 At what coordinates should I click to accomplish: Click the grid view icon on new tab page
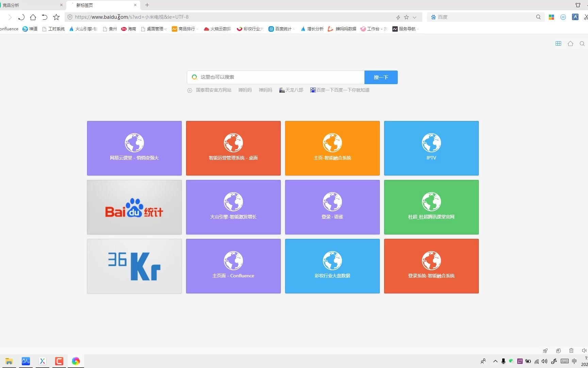[558, 44]
